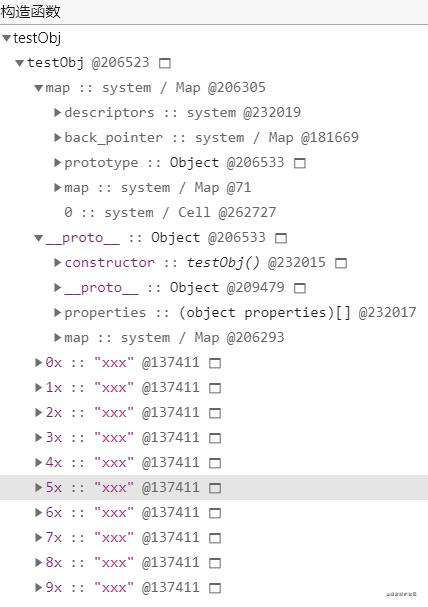Screen dimensions: 428x607
Task: Expand the 3x "xxx" property row
Action: click(x=38, y=438)
